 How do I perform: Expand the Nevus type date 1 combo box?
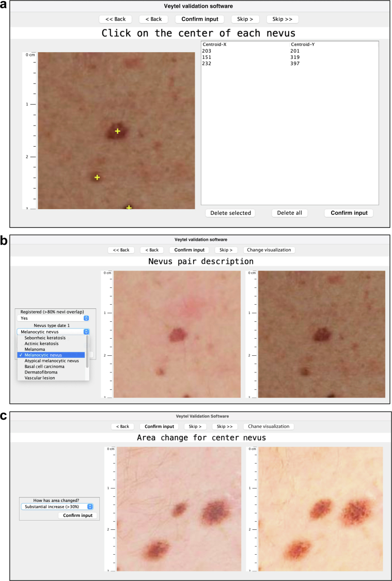[x=53, y=332]
